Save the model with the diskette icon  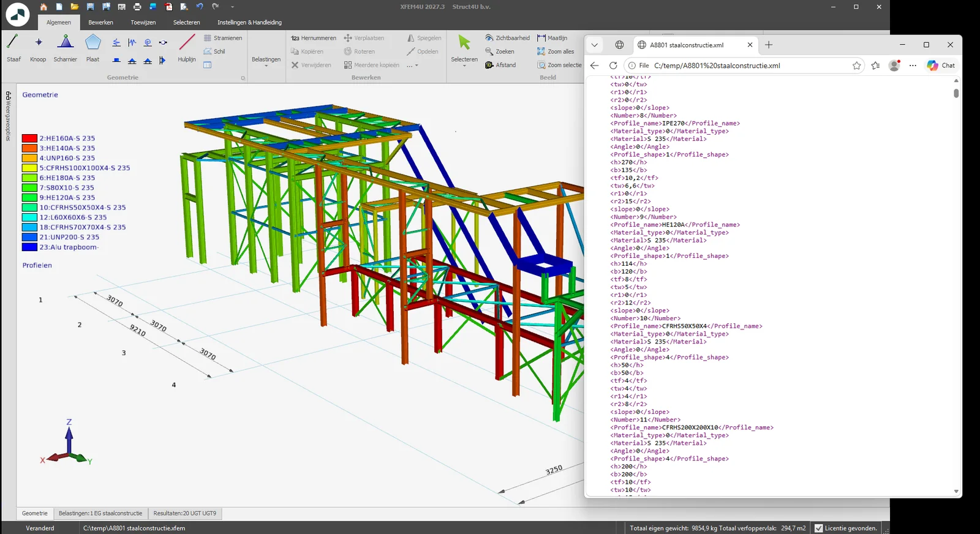90,7
